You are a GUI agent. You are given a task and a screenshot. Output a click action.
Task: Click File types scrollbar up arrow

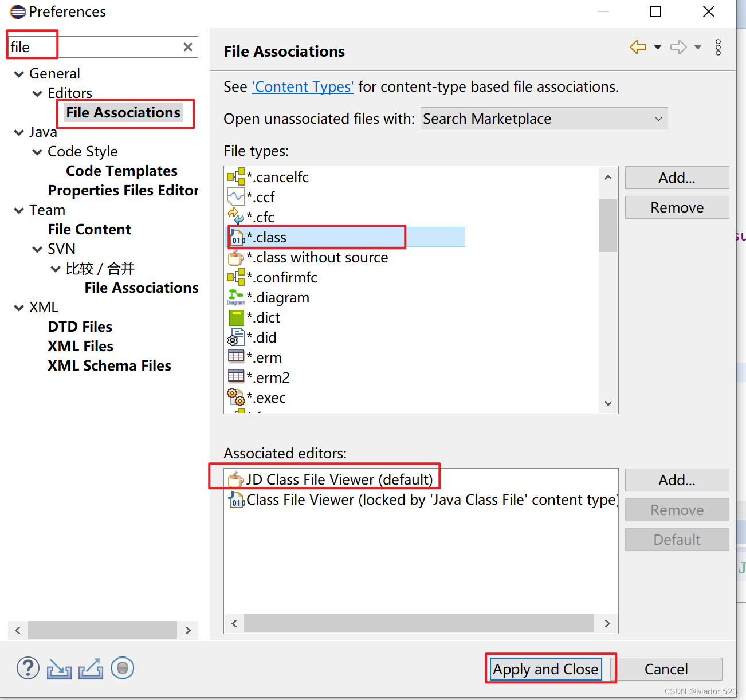tap(608, 177)
